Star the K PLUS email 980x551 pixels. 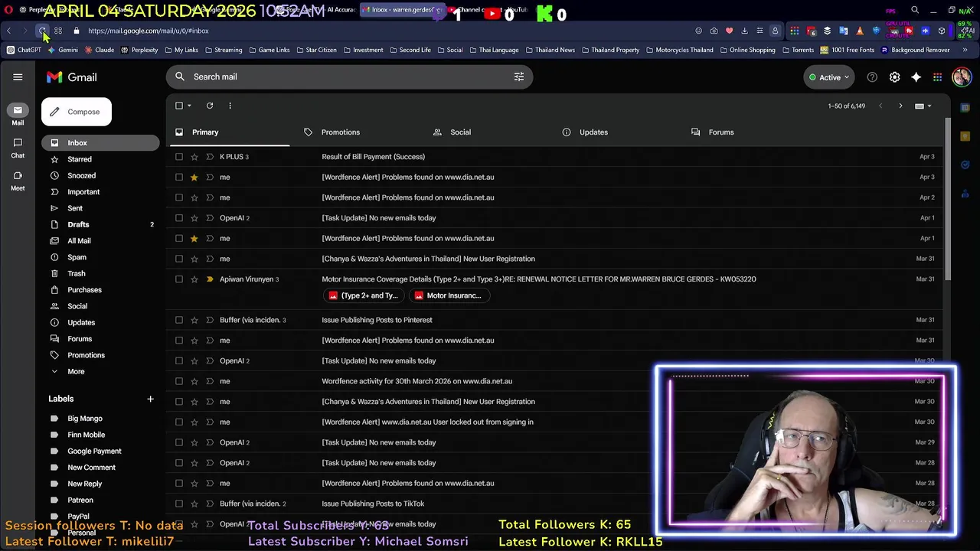click(194, 157)
